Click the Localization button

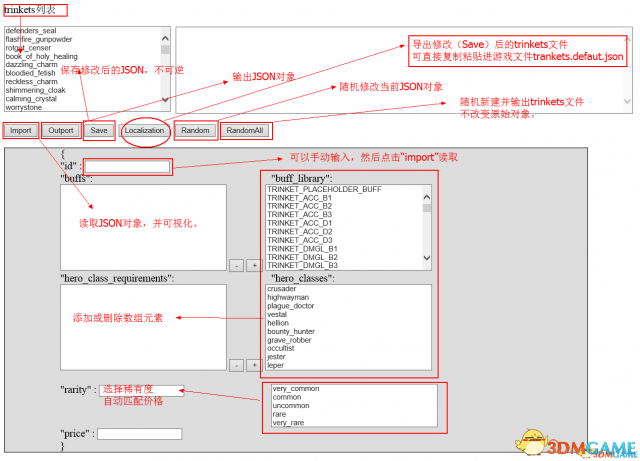144,131
